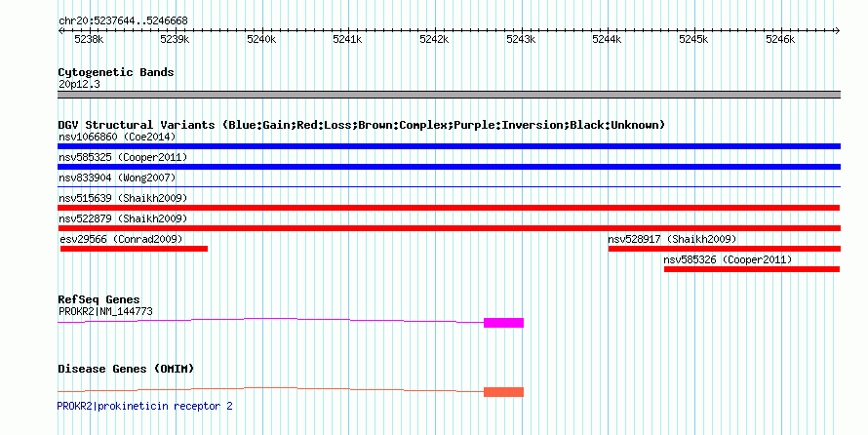
Task: Click the thin nsv833904 (Wong2007) variant line
Action: point(449,187)
